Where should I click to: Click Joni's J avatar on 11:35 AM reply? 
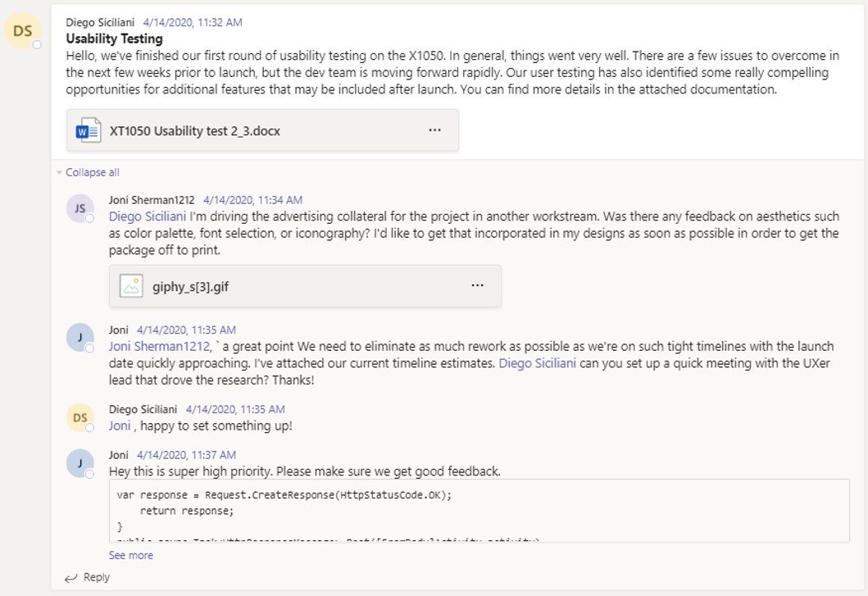(x=80, y=337)
